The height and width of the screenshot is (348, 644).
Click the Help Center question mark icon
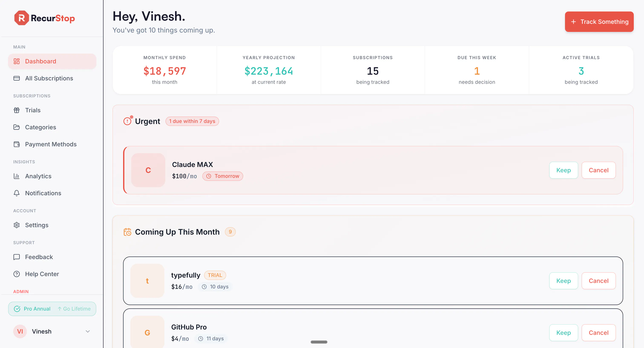[x=16, y=274]
